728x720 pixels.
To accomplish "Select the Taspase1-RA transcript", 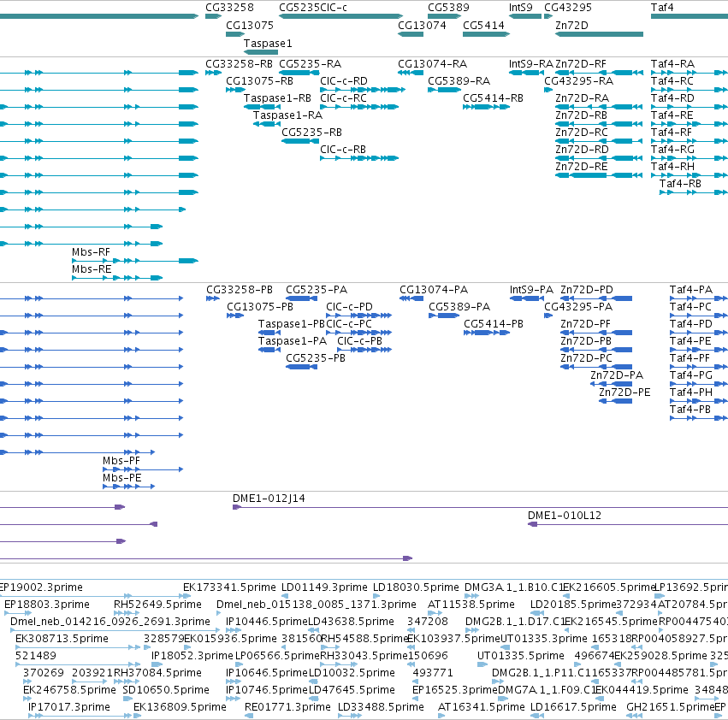I will tap(267, 124).
